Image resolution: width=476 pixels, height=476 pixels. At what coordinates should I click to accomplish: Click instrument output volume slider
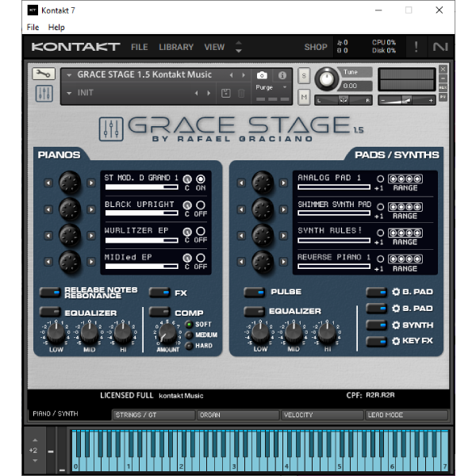click(x=406, y=100)
